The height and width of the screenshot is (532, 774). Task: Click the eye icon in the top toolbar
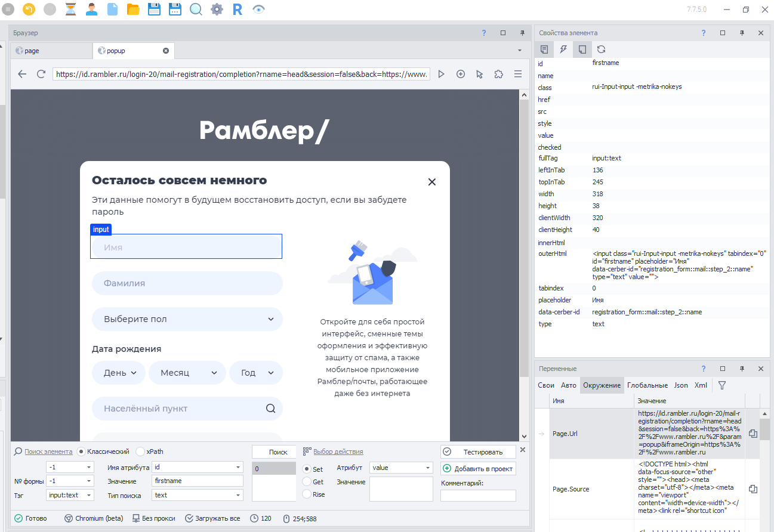pos(258,9)
